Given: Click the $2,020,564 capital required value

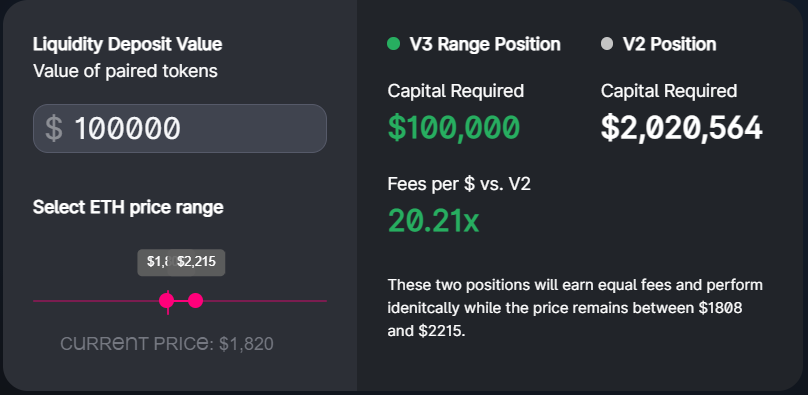Looking at the screenshot, I should point(681,128).
